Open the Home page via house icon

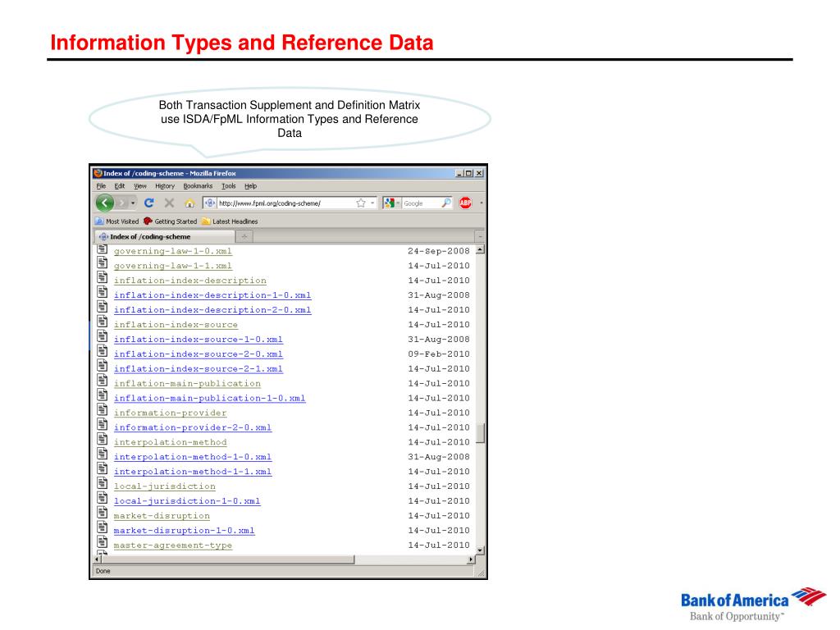coord(189,203)
